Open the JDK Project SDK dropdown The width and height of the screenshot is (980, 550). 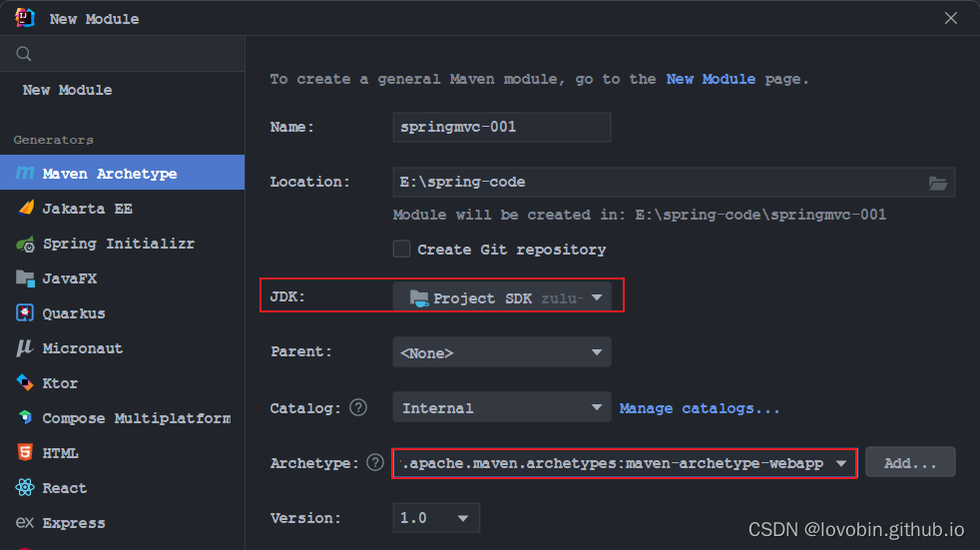point(502,297)
